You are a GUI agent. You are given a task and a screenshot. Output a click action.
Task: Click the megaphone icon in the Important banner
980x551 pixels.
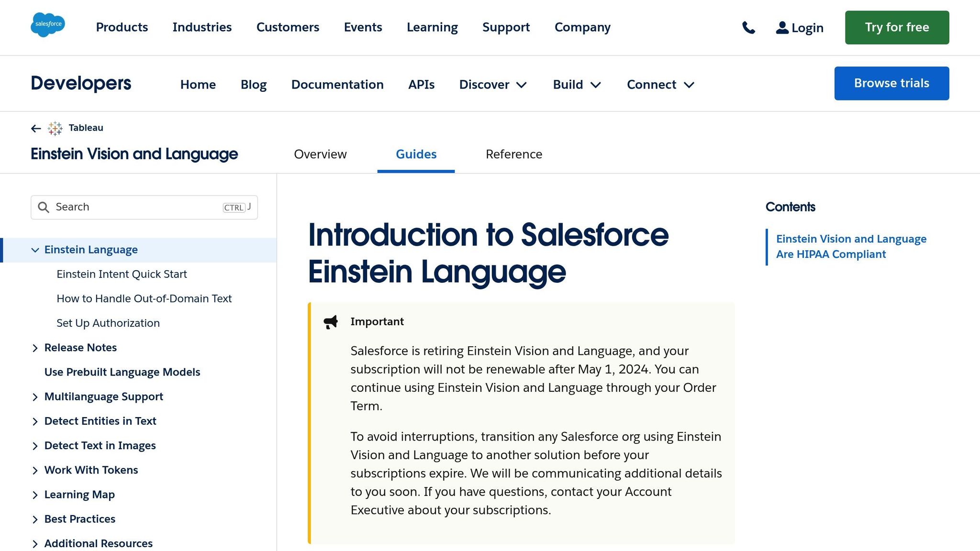[x=331, y=321]
